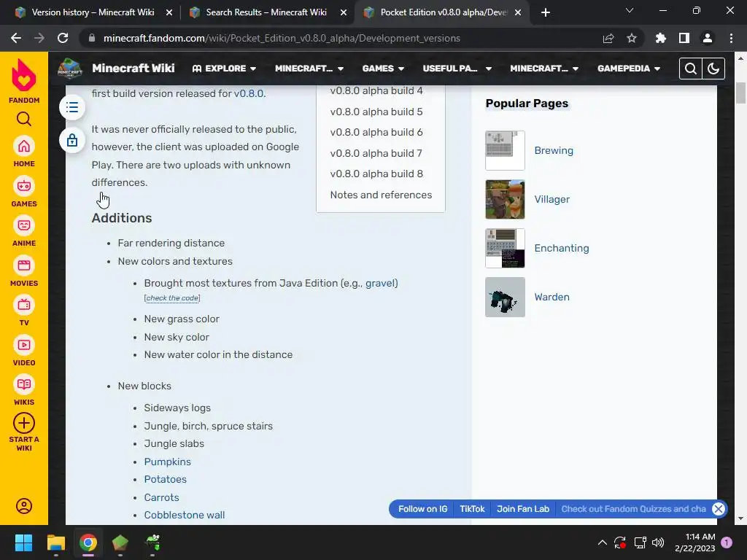Image resolution: width=747 pixels, height=560 pixels.
Task: Open the Brewing popular page thumbnail
Action: tap(505, 150)
